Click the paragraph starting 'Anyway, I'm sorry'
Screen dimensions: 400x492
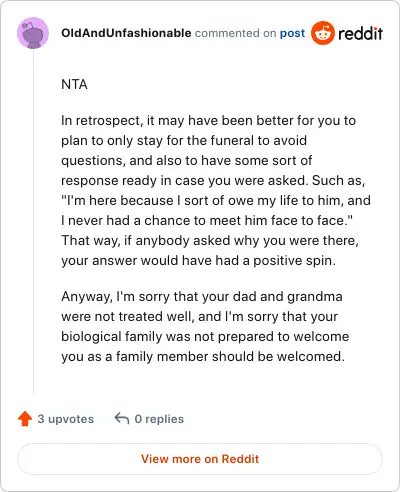coord(205,326)
